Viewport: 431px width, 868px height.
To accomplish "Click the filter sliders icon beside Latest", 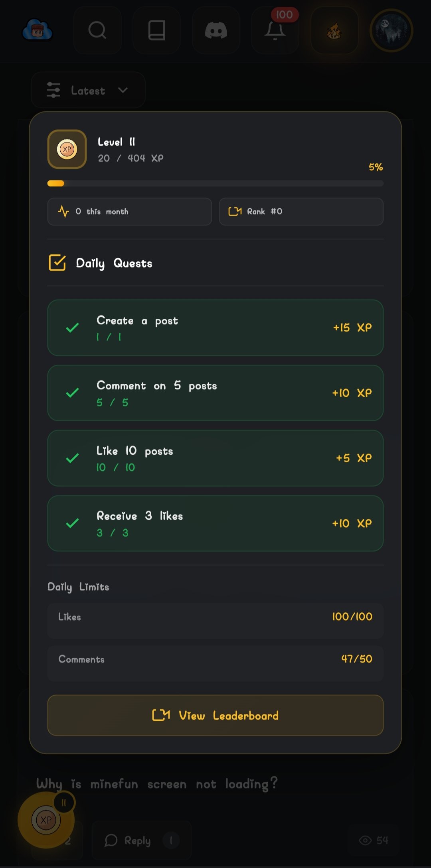I will click(53, 90).
